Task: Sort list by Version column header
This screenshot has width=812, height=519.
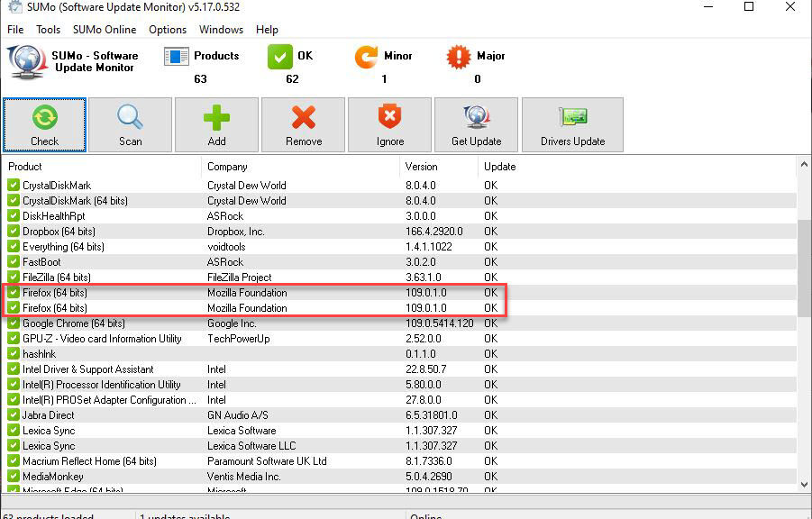Action: pos(439,167)
